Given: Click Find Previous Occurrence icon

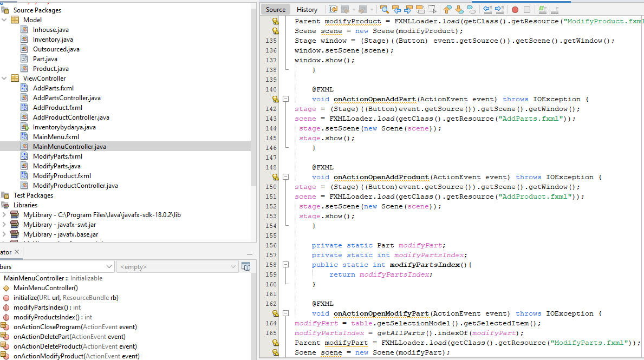Looking at the screenshot, I should (x=396, y=9).
